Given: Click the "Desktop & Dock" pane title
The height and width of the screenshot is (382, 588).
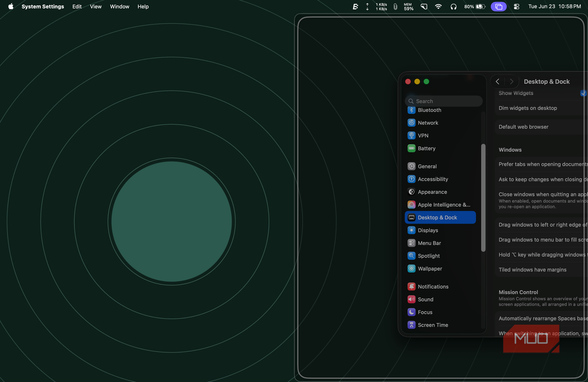Looking at the screenshot, I should pos(547,81).
